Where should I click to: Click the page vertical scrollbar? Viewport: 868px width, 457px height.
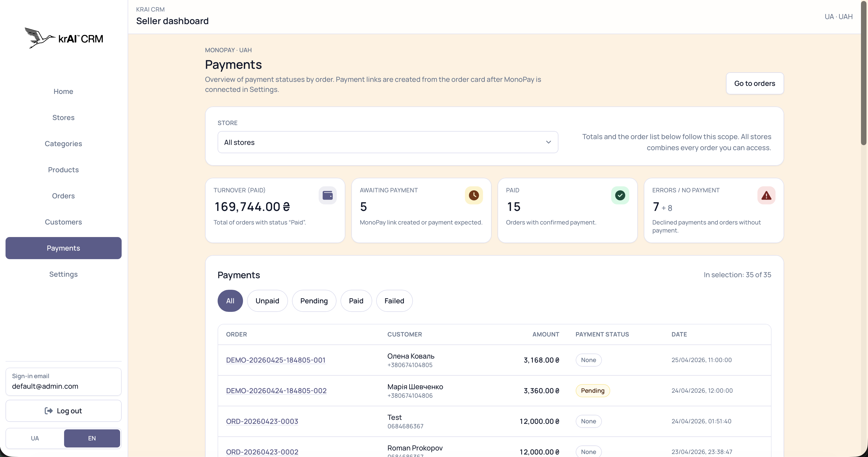(x=864, y=73)
